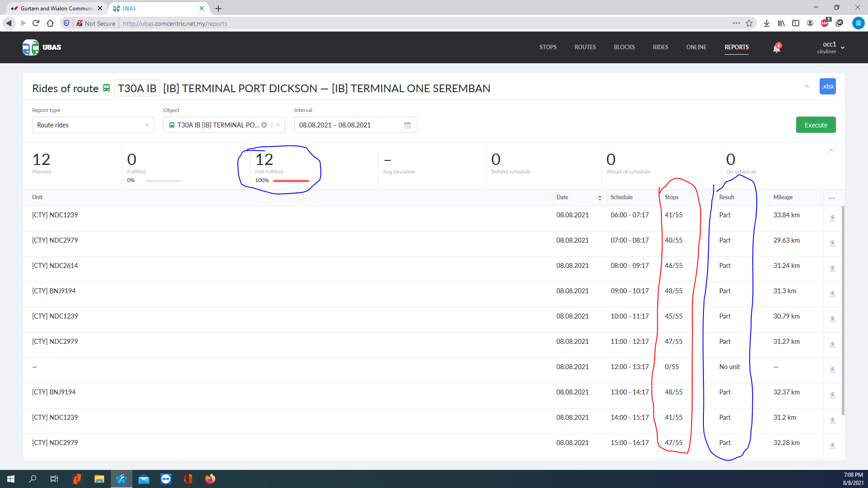Open the calendar icon in Interval field
The width and height of the screenshot is (868, 488).
[x=407, y=125]
